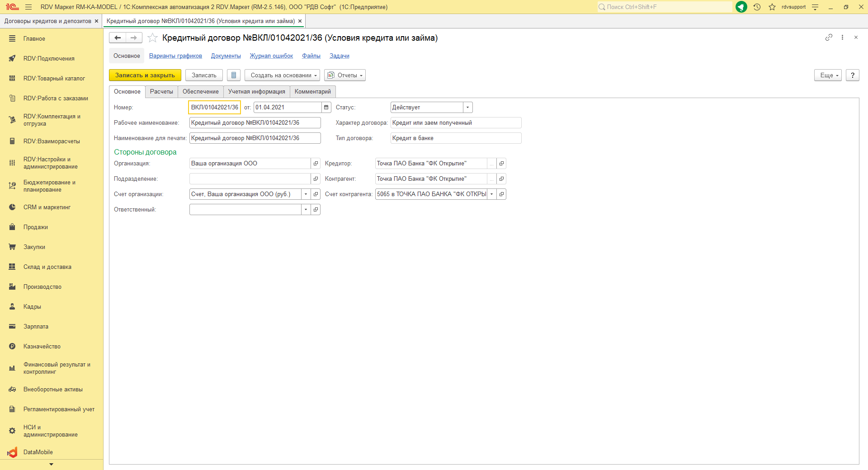The image size is (868, 470).
Task: Click Записать и закрыть button
Action: tap(145, 75)
